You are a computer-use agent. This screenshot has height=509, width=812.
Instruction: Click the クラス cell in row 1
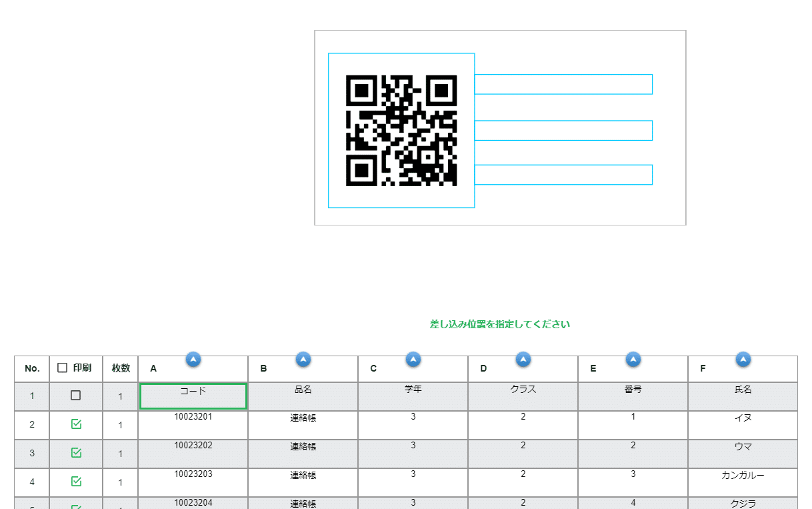pos(523,396)
